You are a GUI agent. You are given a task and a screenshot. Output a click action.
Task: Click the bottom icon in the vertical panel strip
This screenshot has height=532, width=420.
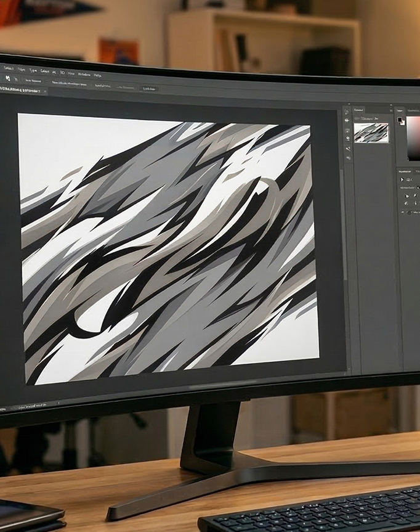click(x=349, y=158)
